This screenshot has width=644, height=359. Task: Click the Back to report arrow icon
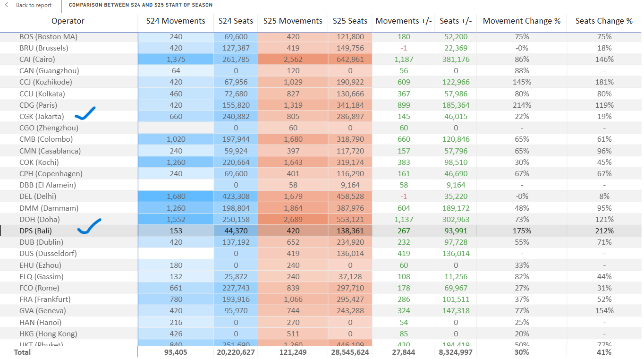7,5
